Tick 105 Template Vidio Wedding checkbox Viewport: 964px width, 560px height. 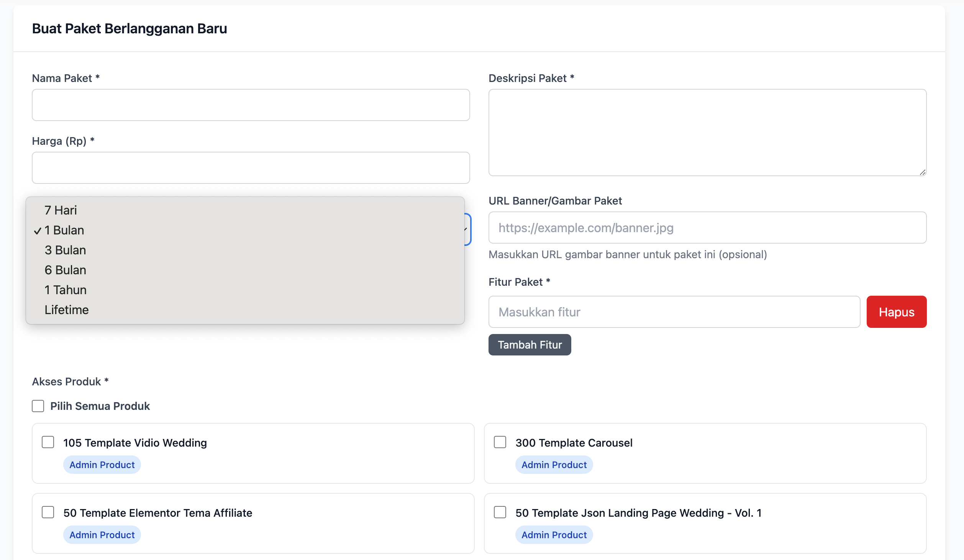pos(48,442)
